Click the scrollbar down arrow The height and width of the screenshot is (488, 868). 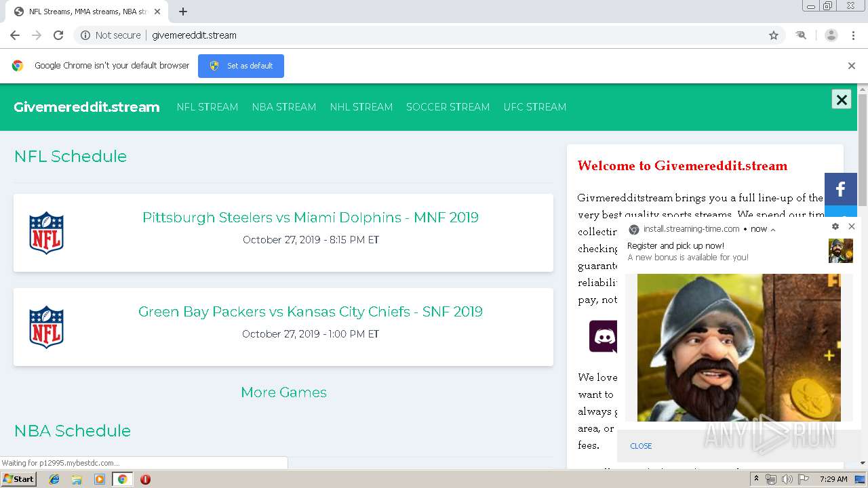tap(863, 463)
